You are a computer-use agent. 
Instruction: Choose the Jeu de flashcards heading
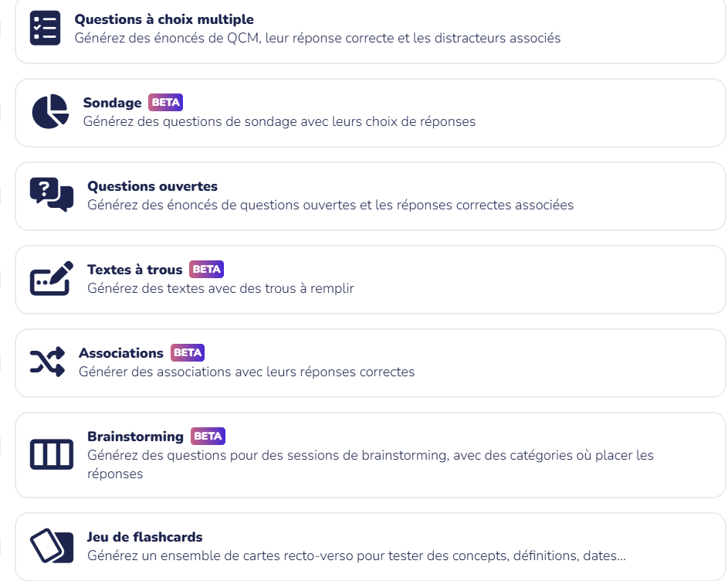point(145,537)
